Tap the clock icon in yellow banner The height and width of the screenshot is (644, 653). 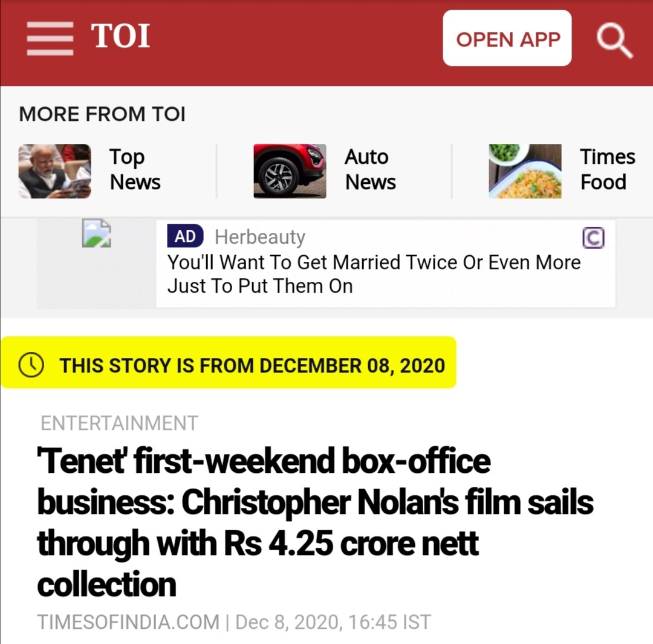point(31,365)
